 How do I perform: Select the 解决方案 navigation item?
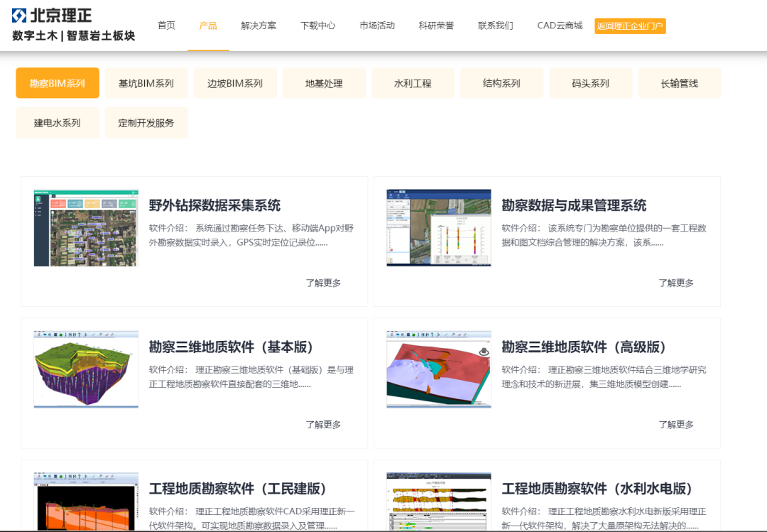[259, 26]
